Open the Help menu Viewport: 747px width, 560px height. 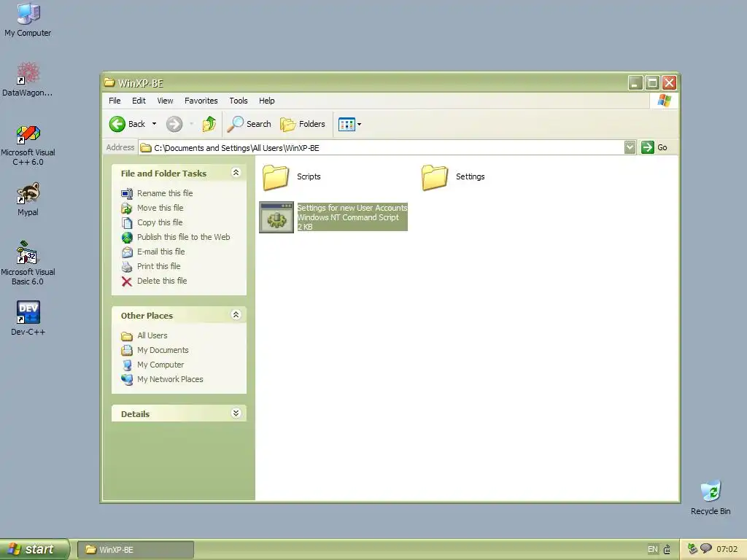click(267, 101)
